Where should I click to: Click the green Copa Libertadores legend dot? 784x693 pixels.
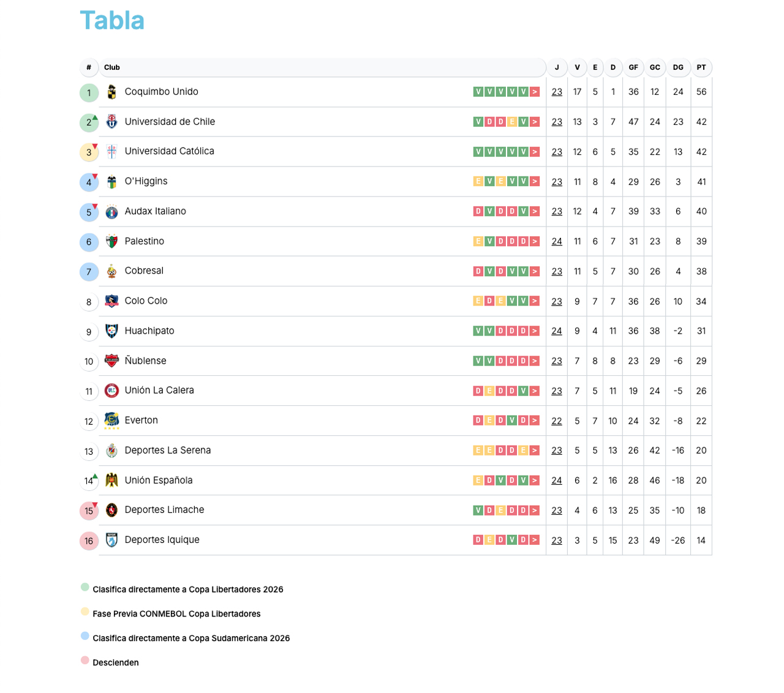tap(85, 587)
